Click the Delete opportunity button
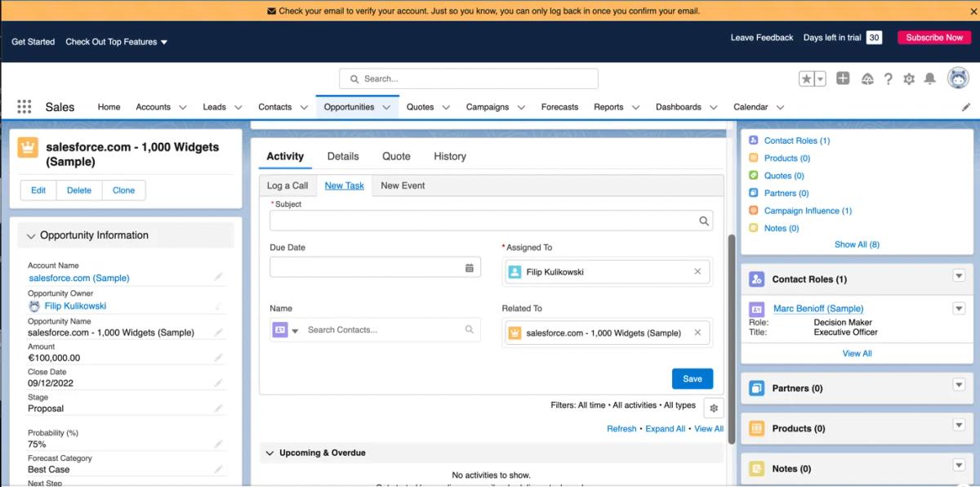The height and width of the screenshot is (487, 980). (x=79, y=190)
